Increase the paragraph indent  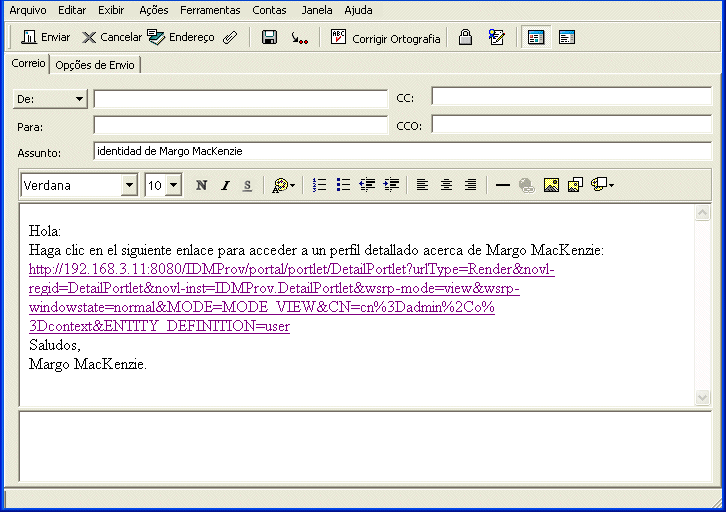pos(391,185)
